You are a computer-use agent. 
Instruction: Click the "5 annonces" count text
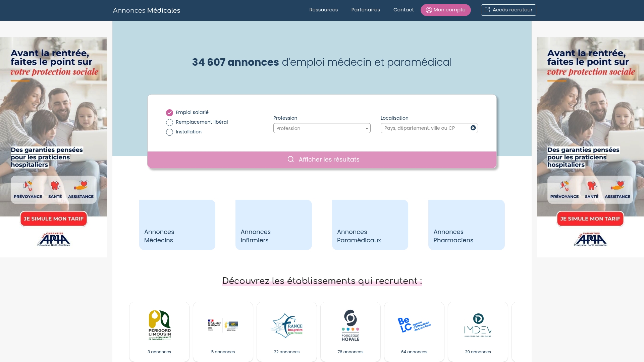coord(223,352)
